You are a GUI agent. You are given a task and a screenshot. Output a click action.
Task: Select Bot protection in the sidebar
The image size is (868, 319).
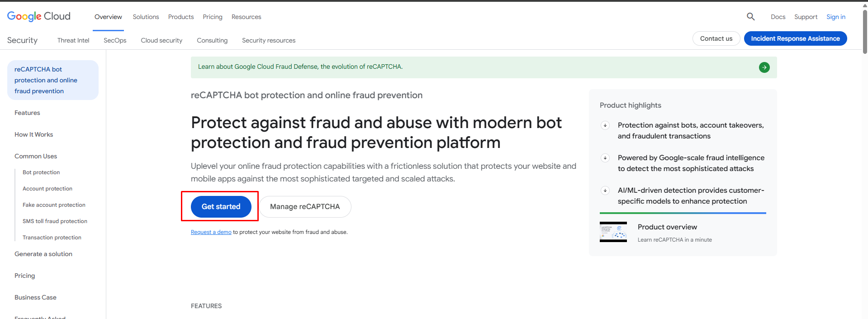41,172
